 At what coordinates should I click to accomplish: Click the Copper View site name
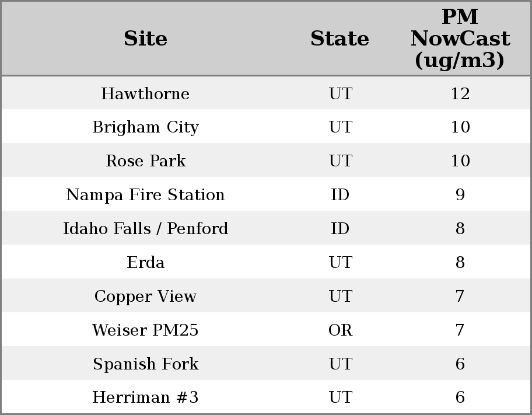pos(145,297)
